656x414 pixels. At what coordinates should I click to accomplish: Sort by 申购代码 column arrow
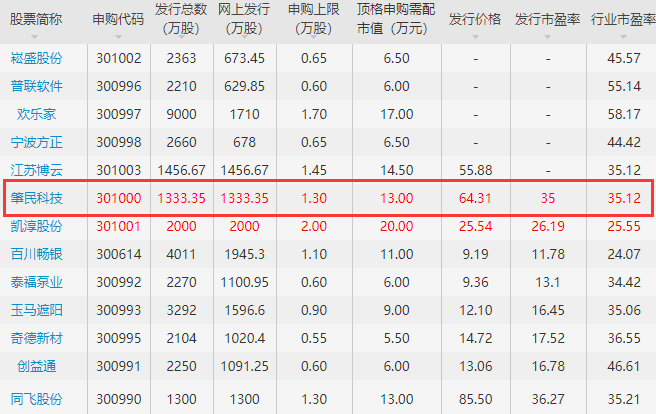(118, 37)
